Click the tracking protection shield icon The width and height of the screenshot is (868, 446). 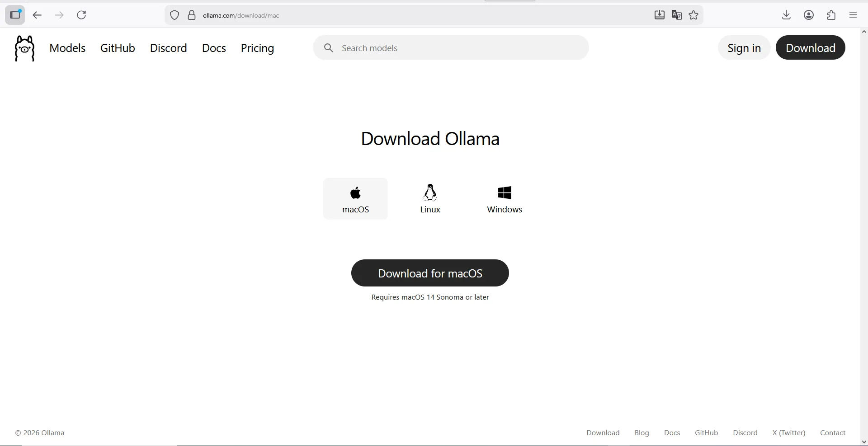point(175,15)
